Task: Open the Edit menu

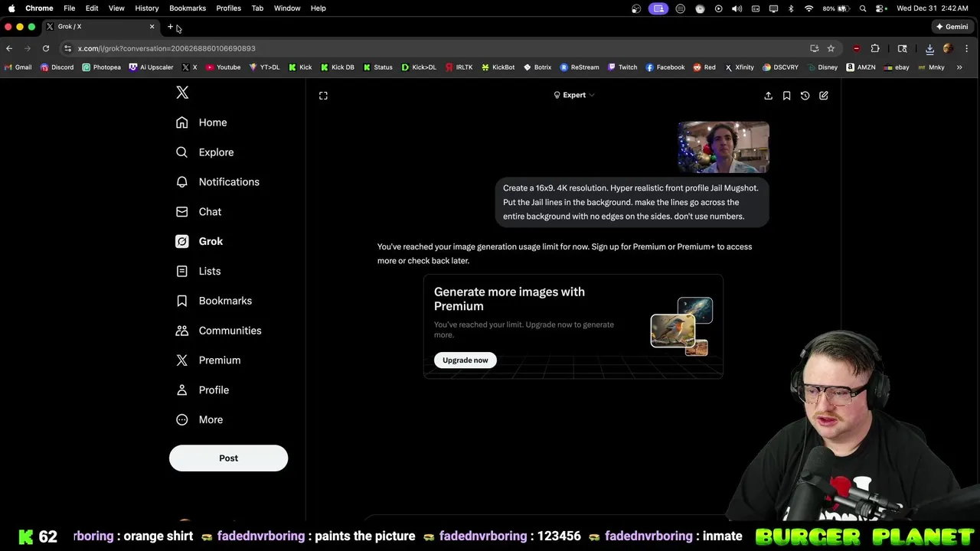Action: click(92, 8)
